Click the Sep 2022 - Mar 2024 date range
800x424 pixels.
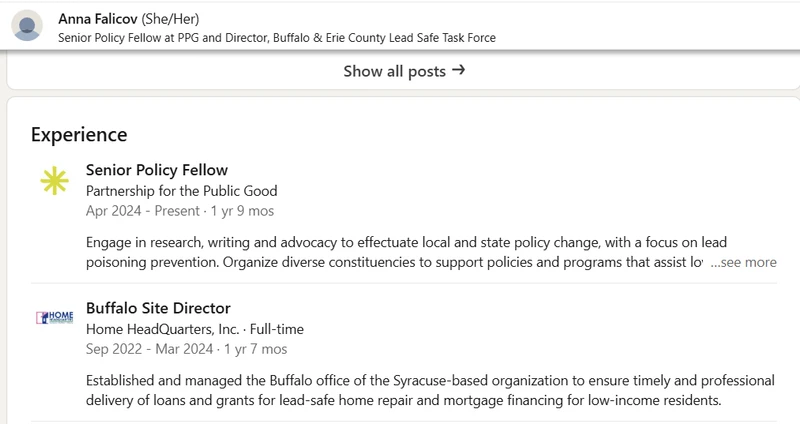coord(149,349)
